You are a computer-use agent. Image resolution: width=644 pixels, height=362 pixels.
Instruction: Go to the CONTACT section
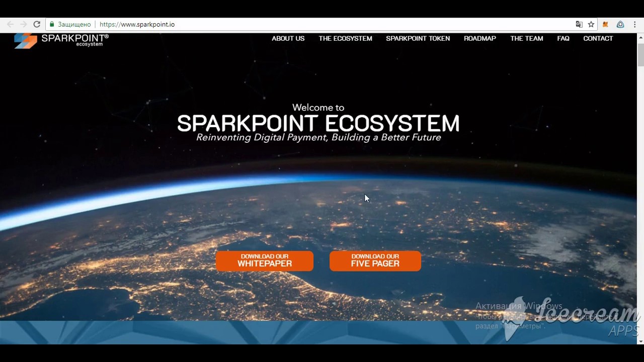click(x=598, y=38)
